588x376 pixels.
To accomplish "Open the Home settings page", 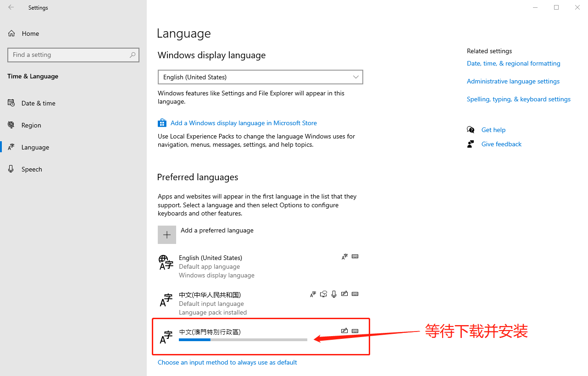I will click(73, 33).
